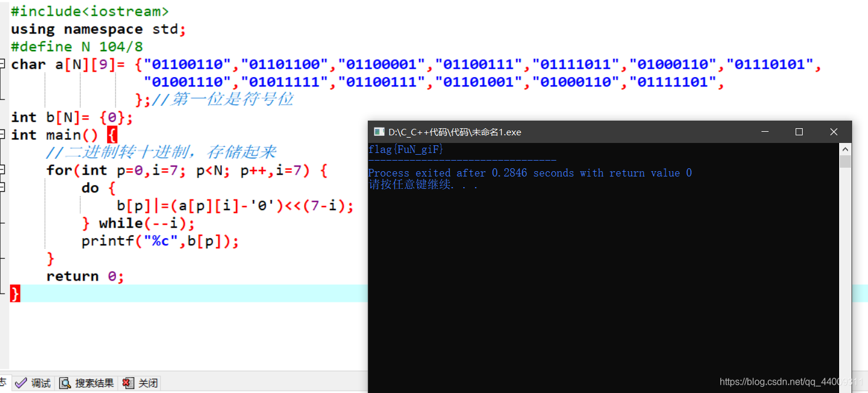Click the 'for(int p=0,i=7; p<N; p++,i=7)' line
The image size is (868, 393).
(187, 170)
